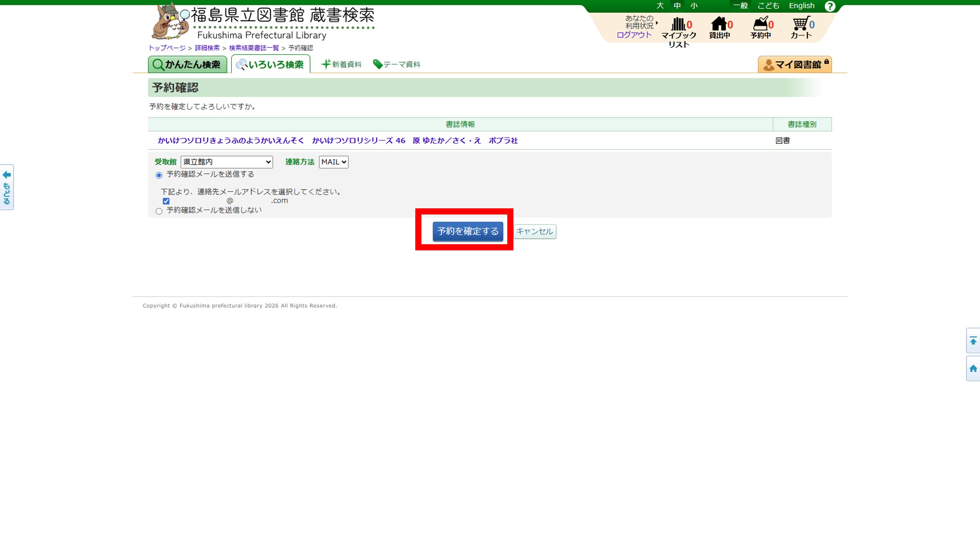The height and width of the screenshot is (548, 980).
Task: Switch to the いろいろ検索 tab
Action: click(271, 65)
